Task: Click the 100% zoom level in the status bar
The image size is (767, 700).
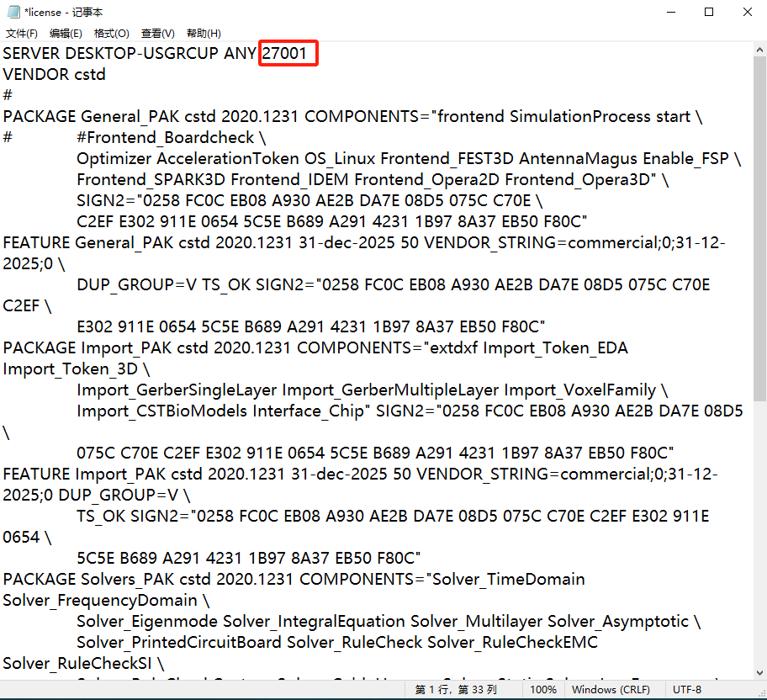Action: (543, 690)
